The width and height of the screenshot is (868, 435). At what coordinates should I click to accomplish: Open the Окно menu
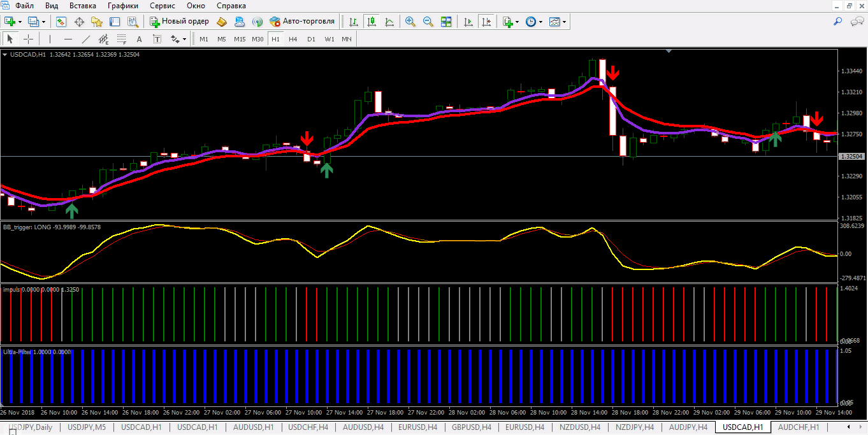196,5
